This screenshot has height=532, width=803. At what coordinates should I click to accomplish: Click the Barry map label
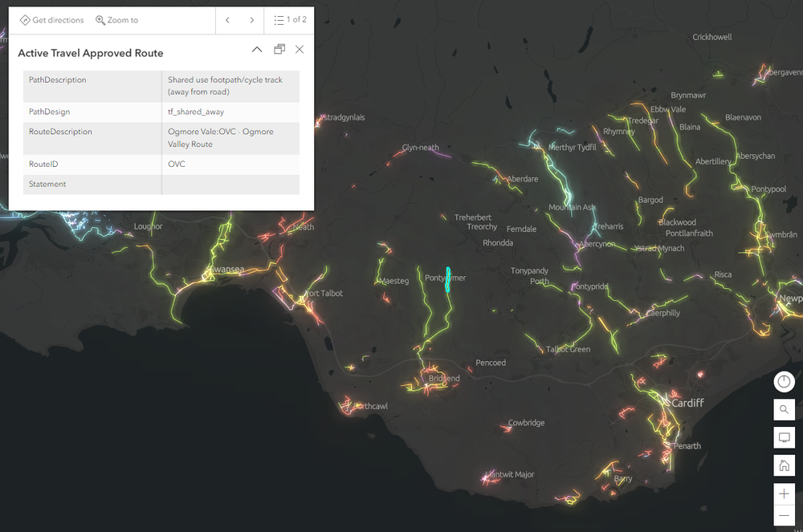(623, 479)
